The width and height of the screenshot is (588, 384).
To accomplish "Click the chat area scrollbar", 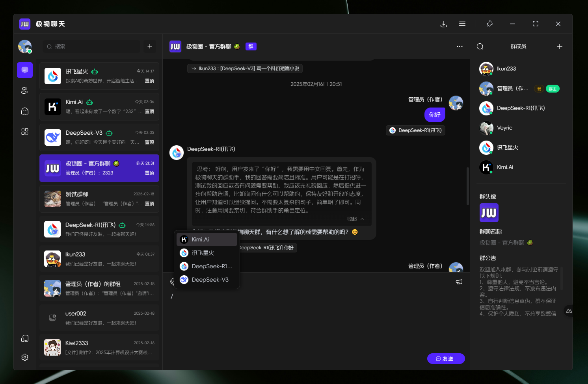I will (x=468, y=186).
